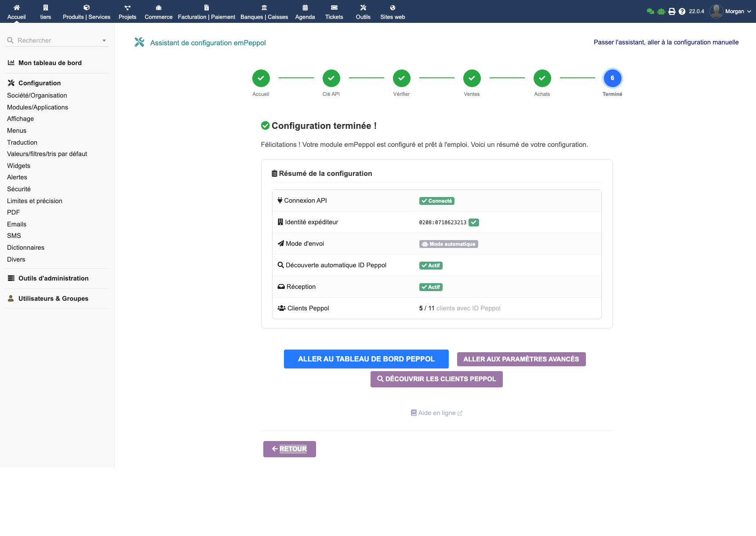This screenshot has width=756, height=536.
Task: Go to the Clé API step circle
Action: [x=331, y=78]
